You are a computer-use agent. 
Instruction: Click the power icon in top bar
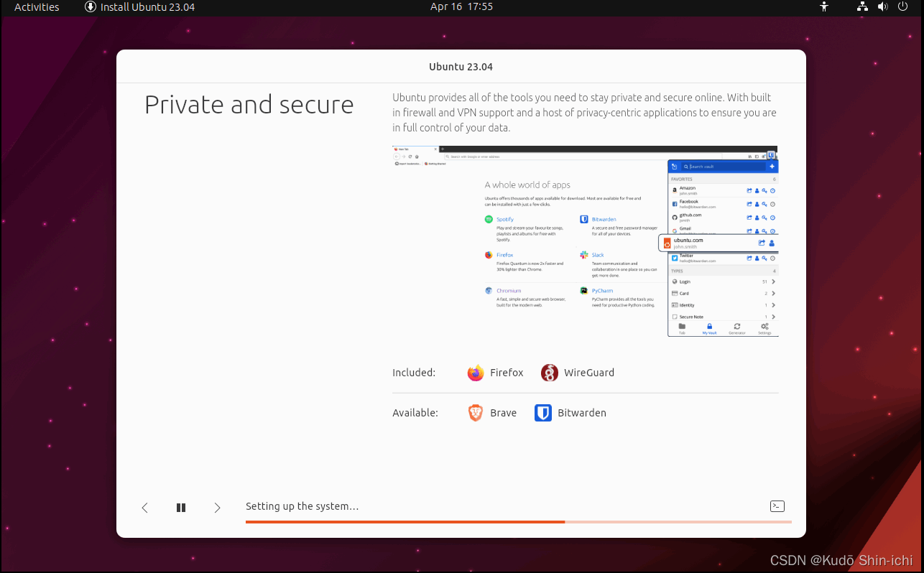(x=903, y=6)
